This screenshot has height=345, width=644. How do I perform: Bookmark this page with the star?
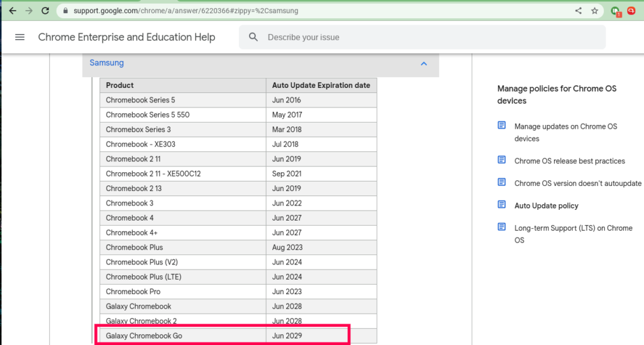594,11
